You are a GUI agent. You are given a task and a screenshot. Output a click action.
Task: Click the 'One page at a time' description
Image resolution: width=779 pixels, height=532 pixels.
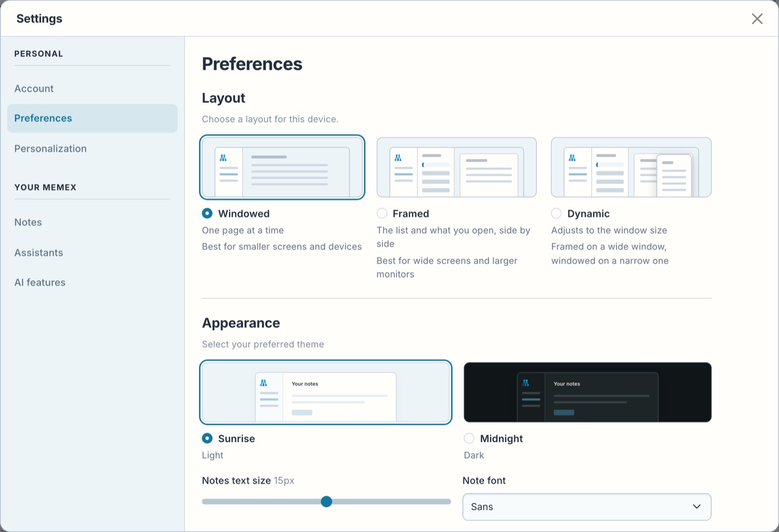(243, 230)
